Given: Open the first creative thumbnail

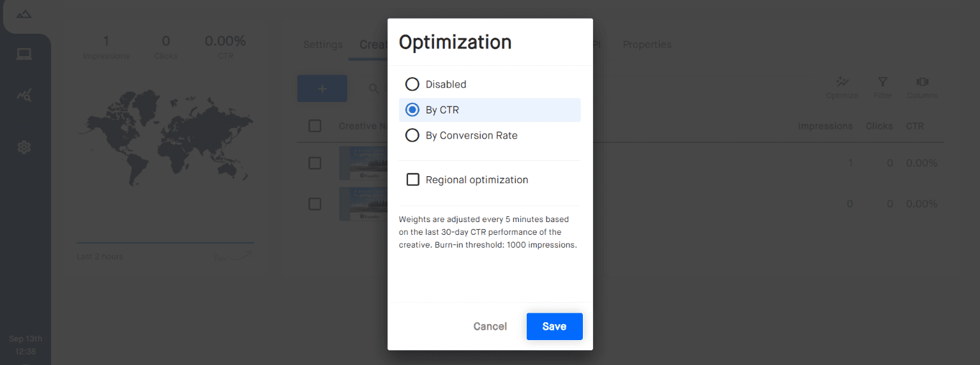Looking at the screenshot, I should (363, 163).
